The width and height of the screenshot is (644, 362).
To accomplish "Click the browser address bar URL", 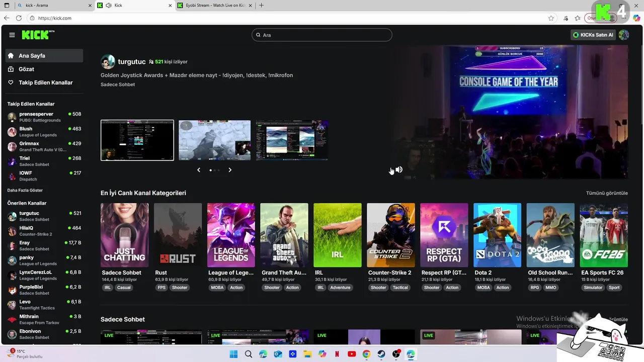I will pos(55,18).
